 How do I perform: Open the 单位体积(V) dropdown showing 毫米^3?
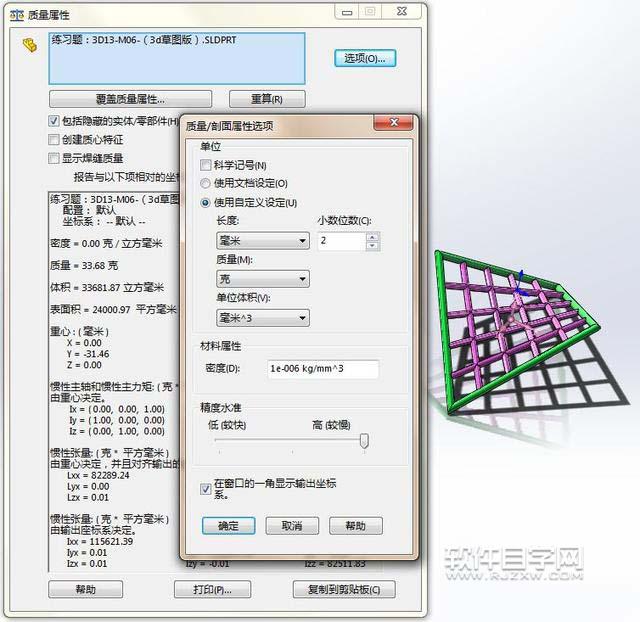point(262,318)
